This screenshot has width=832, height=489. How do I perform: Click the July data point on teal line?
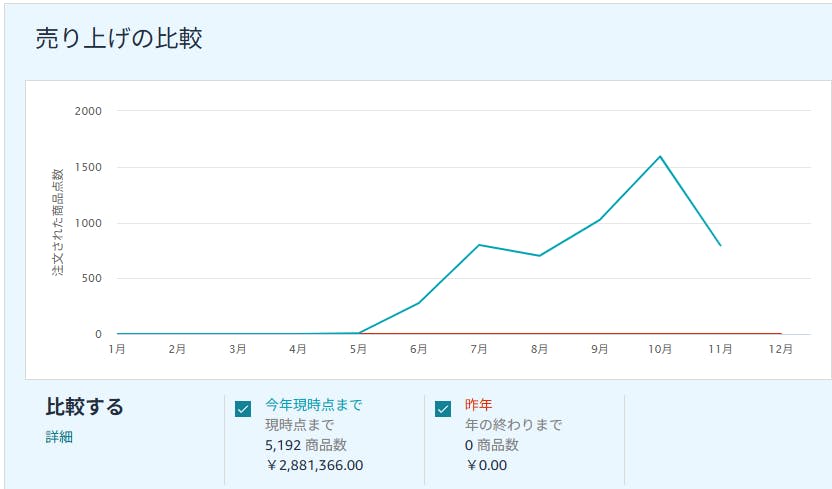pyautogui.click(x=479, y=245)
